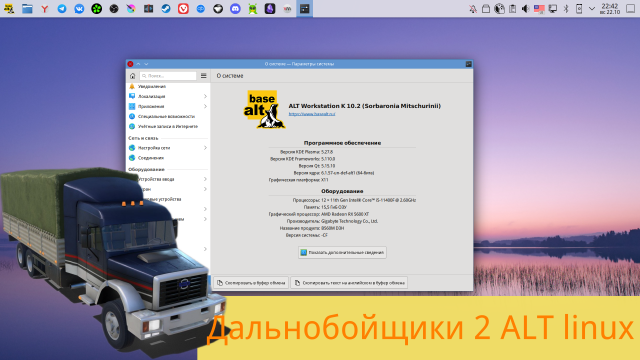This screenshot has height=360, width=640.
Task: Select Соединения in the sidebar
Action: point(168,158)
